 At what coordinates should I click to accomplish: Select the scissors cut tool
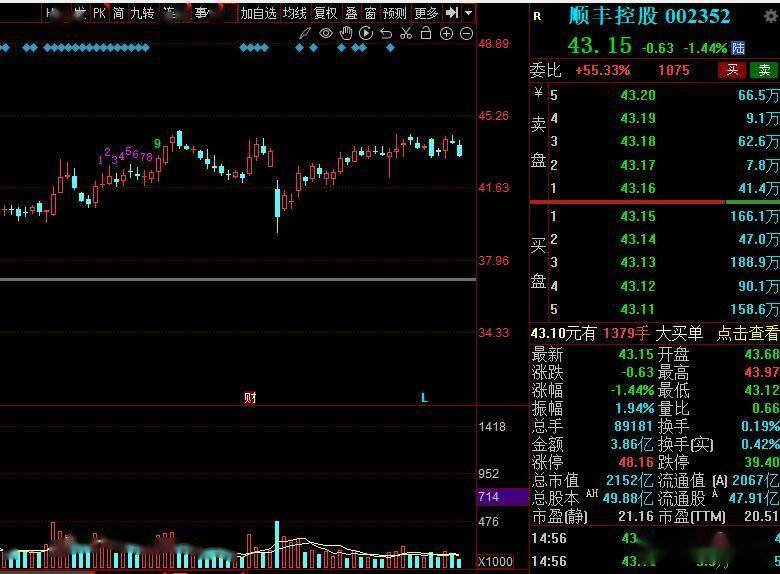pos(406,33)
